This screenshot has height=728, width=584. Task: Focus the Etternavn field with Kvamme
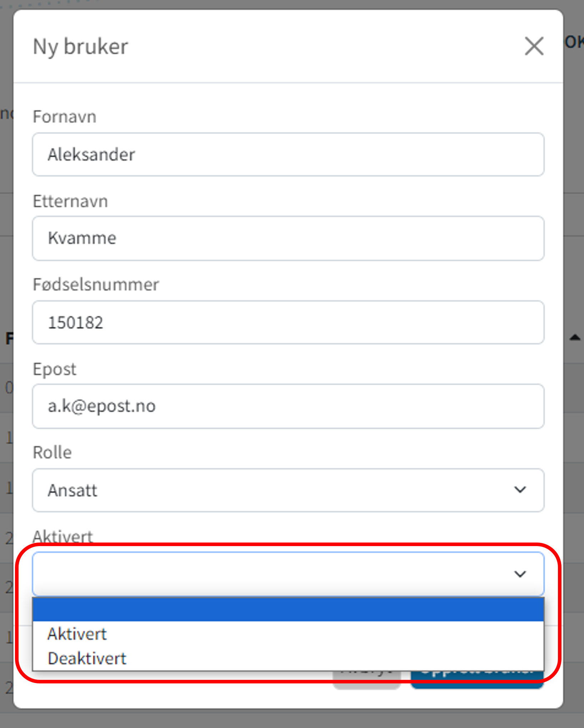(x=288, y=238)
